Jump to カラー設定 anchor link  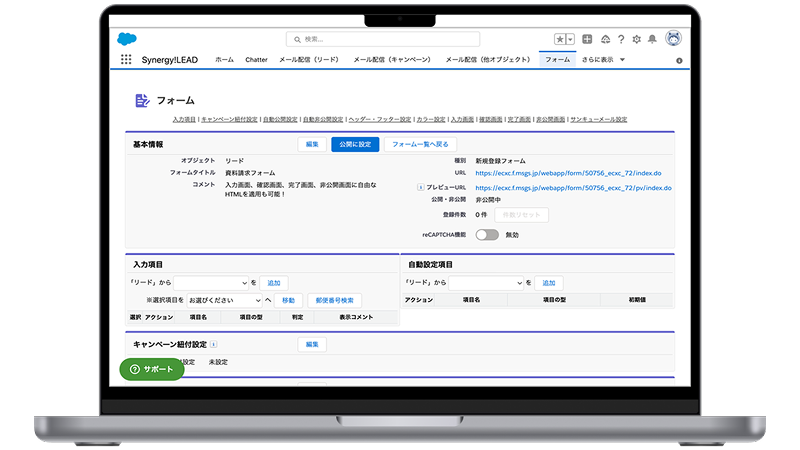point(431,119)
